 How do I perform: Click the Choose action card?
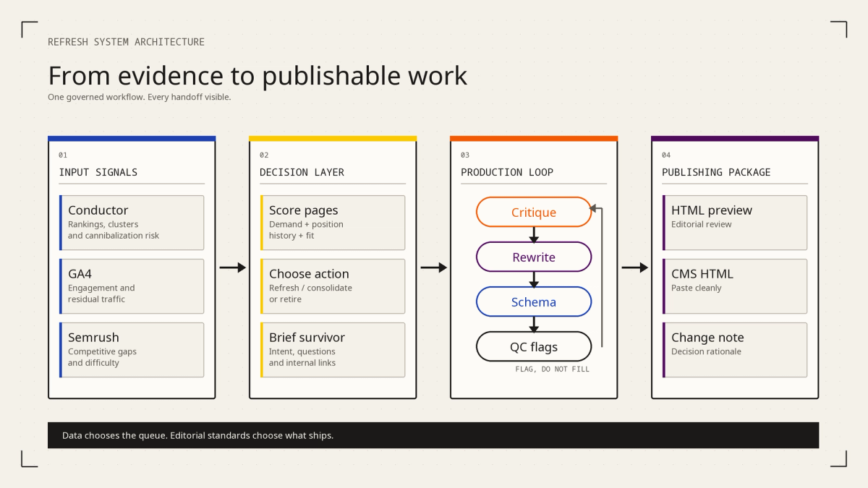pos(333,286)
